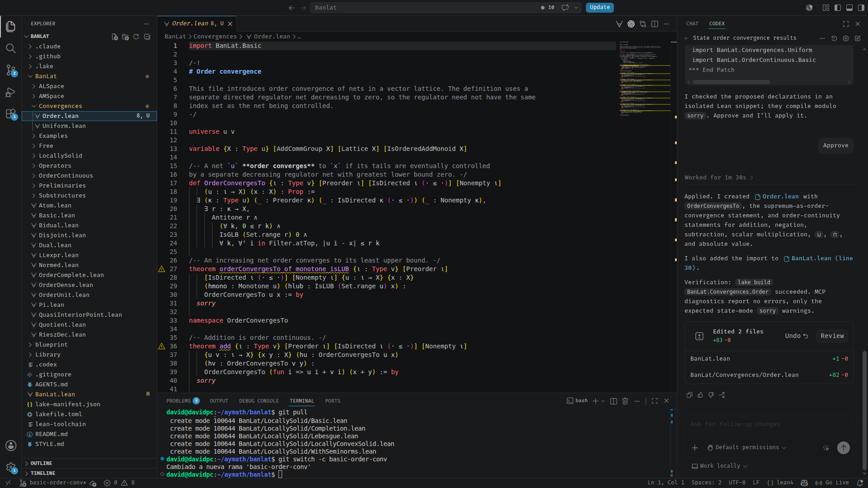Viewport: 868px width, 488px height.
Task: Review the Codex edited files
Action: (x=832, y=336)
